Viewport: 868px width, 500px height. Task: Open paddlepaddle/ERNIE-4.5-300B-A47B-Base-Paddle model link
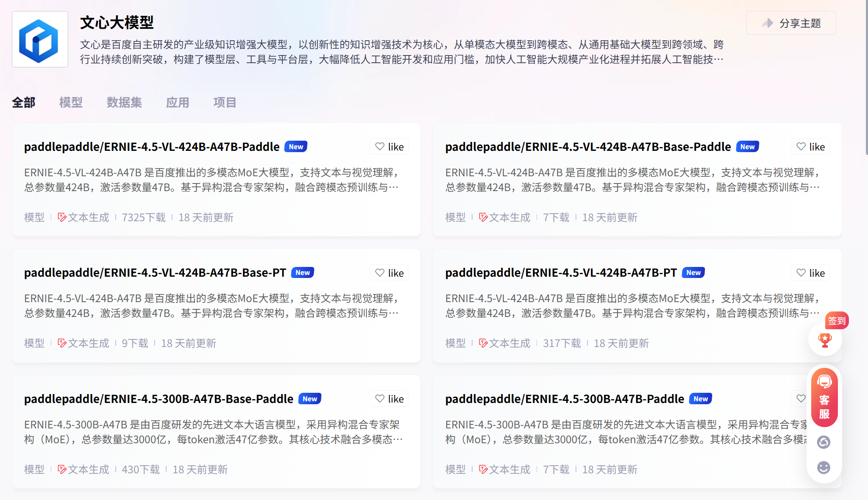[159, 399]
